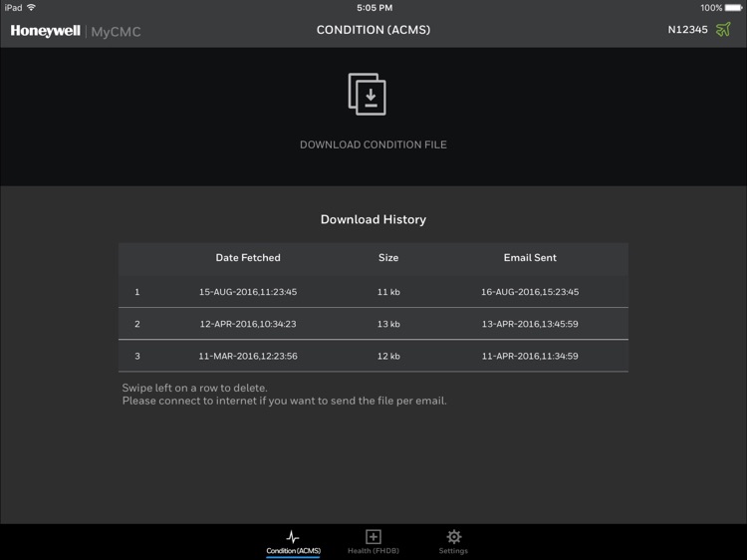Image resolution: width=747 pixels, height=560 pixels.
Task: Select row 12-APR-2016,10:34:23 date fetched
Action: [x=248, y=324]
